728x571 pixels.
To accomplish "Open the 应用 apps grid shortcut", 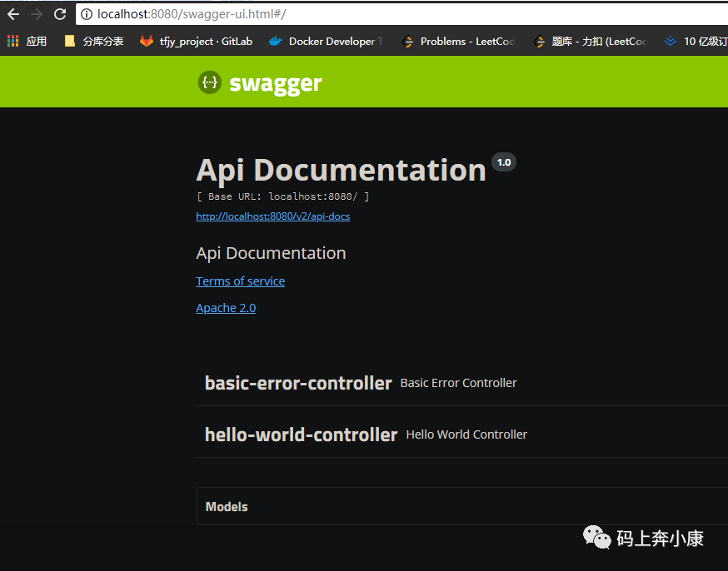I will point(27,42).
